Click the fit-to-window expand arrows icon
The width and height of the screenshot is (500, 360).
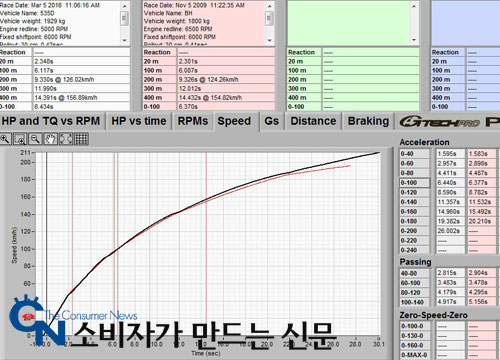[x=66, y=139]
